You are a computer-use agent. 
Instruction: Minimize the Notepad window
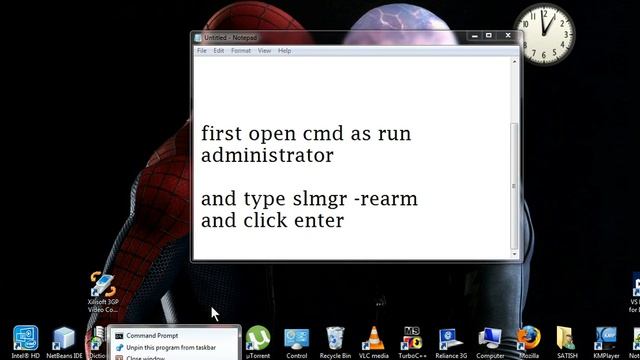pos(474,36)
